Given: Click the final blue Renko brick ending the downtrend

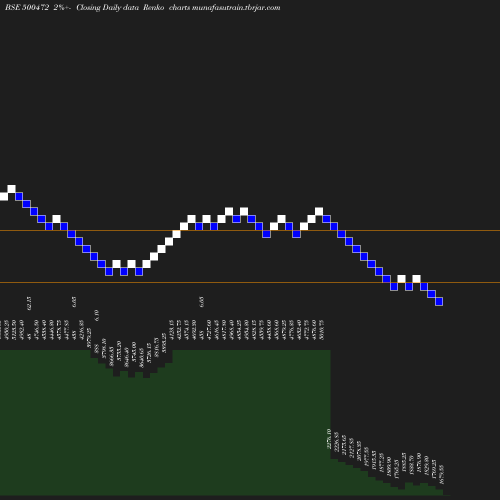Looking at the screenshot, I should point(439,301).
